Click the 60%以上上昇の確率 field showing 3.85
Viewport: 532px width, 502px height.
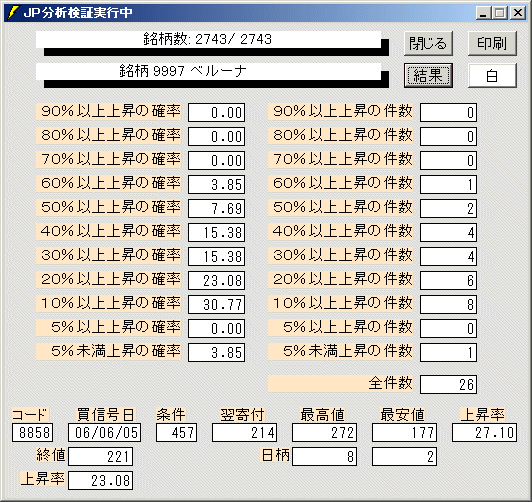(216, 184)
